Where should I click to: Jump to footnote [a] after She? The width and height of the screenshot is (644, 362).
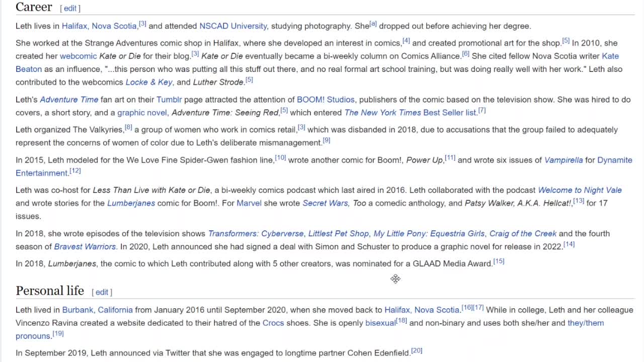pos(373,24)
